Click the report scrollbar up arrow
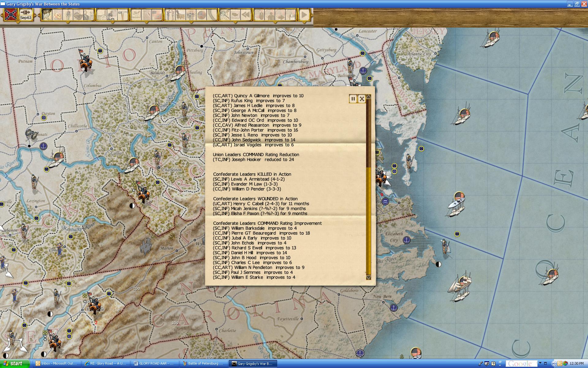This screenshot has height=368, width=588. pos(369,97)
